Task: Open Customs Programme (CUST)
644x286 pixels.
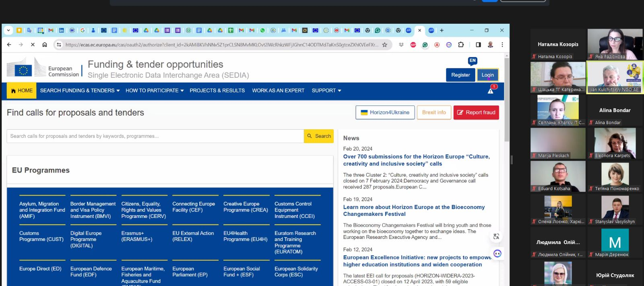Action: click(41, 236)
